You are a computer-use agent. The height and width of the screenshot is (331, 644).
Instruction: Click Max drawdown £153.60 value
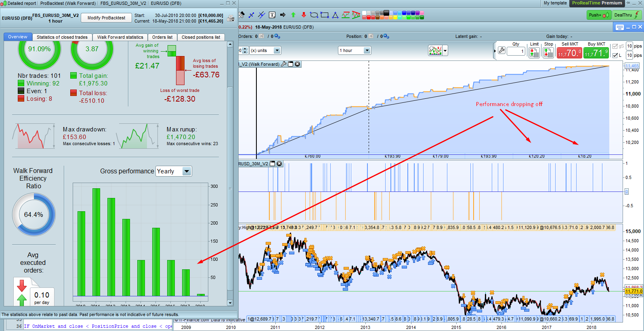pyautogui.click(x=74, y=137)
